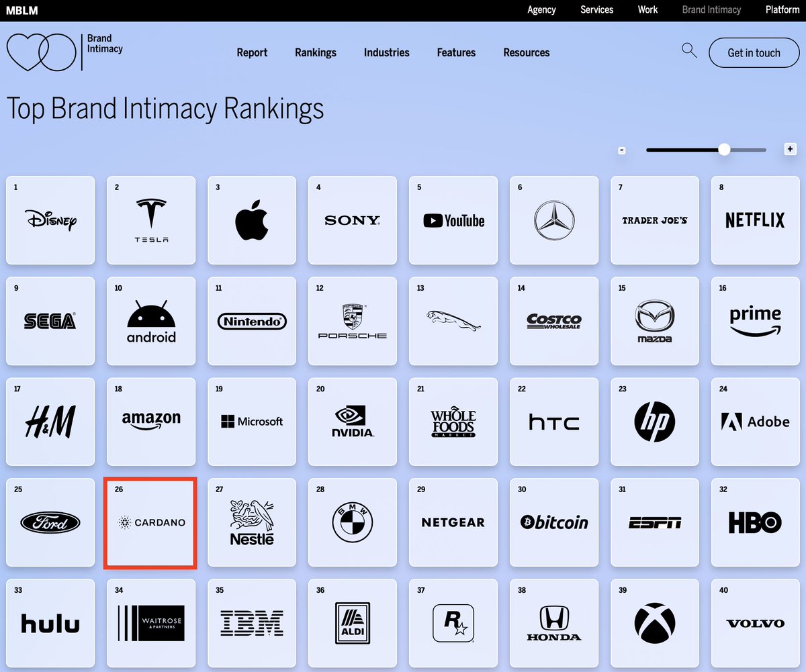Open the HBO brand tile
This screenshot has width=806, height=672.
756,522
